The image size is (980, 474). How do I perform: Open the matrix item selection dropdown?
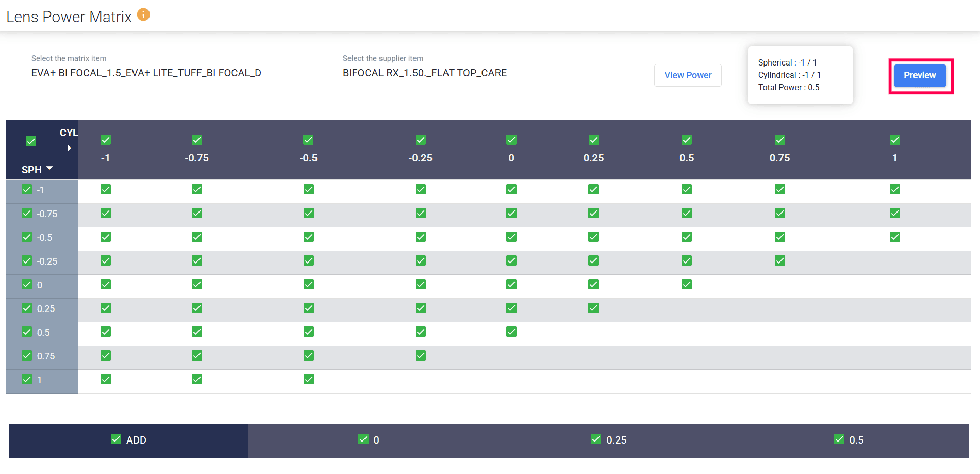click(177, 73)
